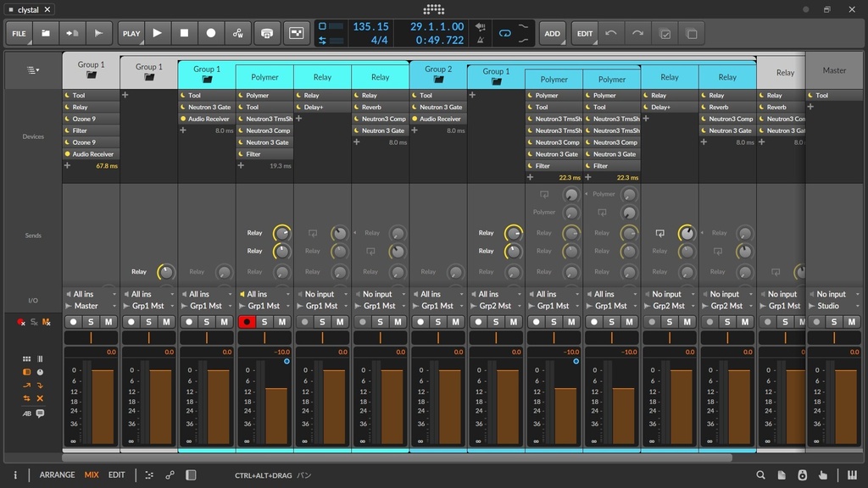Screen dimensions: 868x488
Task: Clear all mutes icon (orange M)
Action: [x=46, y=322]
